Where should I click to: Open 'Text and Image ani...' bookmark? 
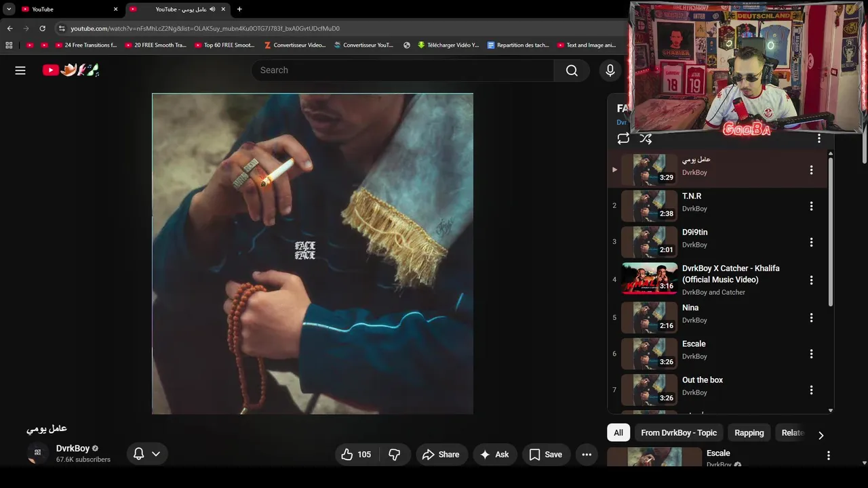tap(587, 45)
